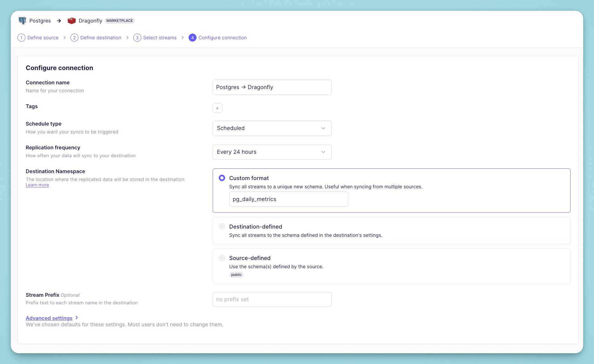594x364 pixels.
Task: Click the Connection name label
Action: (48, 82)
